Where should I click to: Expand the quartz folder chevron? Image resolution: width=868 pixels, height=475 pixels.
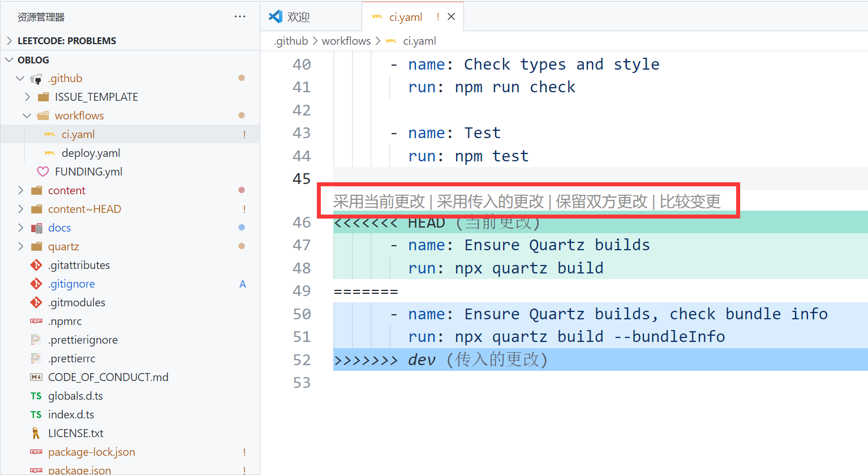point(20,246)
